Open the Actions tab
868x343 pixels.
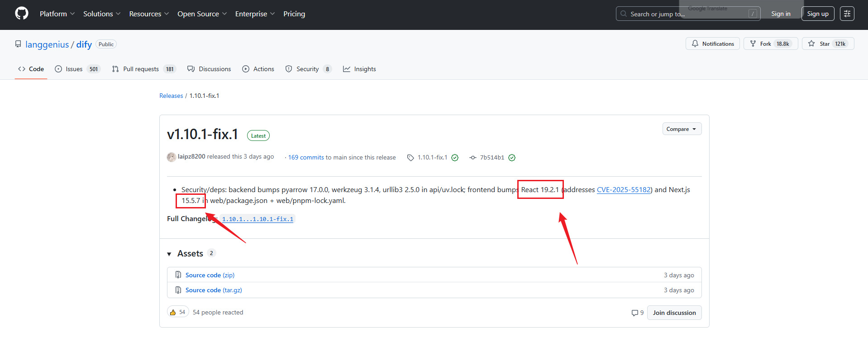point(258,69)
